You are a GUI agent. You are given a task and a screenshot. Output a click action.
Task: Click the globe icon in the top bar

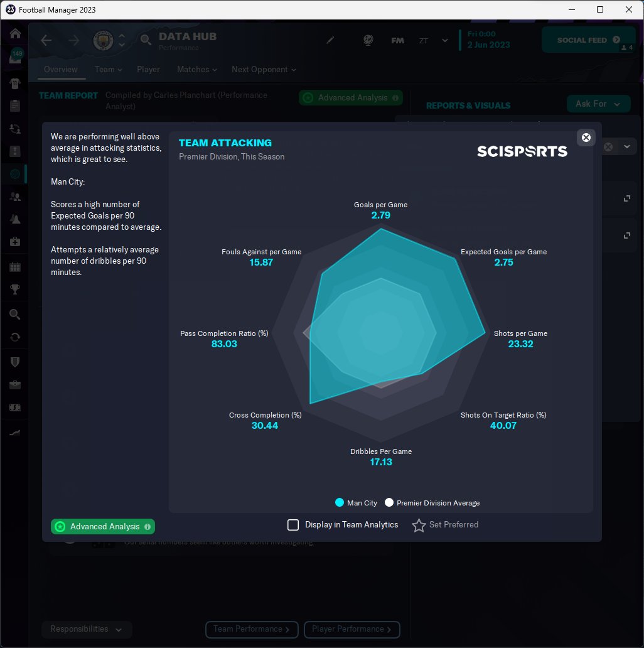click(x=368, y=40)
